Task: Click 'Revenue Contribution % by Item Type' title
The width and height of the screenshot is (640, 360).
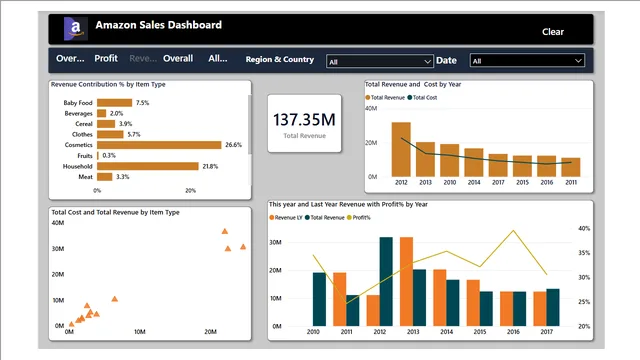Action: click(x=108, y=84)
